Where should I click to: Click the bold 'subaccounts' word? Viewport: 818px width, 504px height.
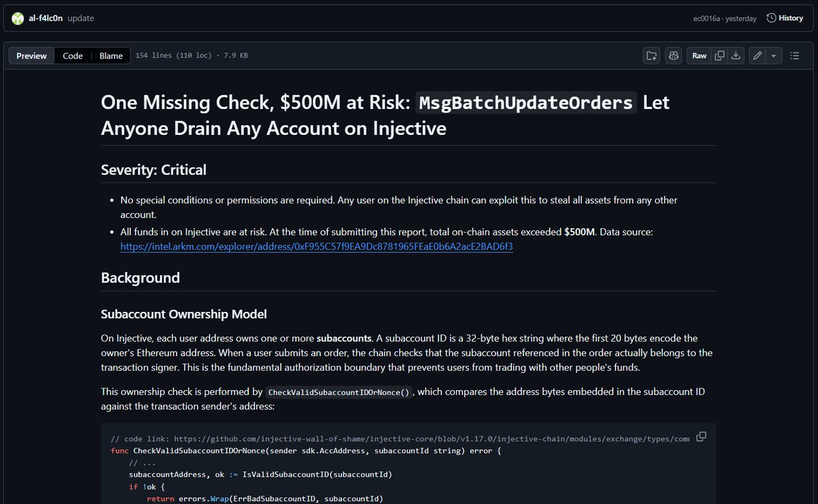point(344,338)
